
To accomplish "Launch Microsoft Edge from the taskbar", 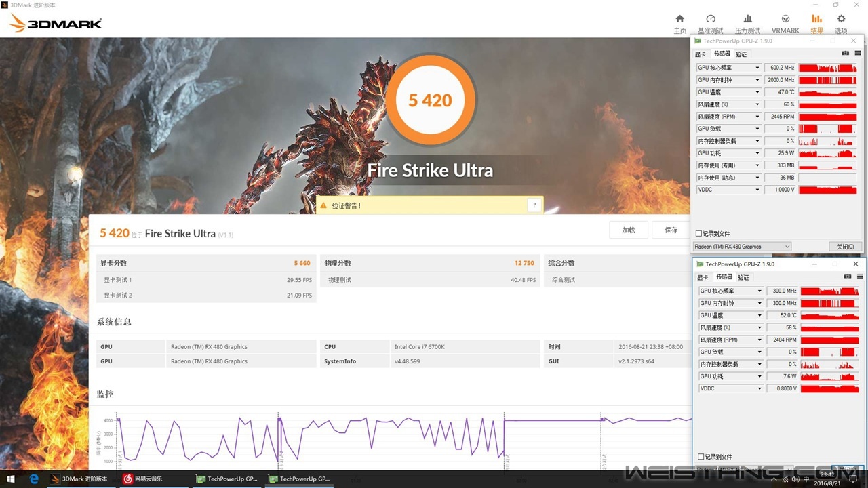I will point(33,479).
